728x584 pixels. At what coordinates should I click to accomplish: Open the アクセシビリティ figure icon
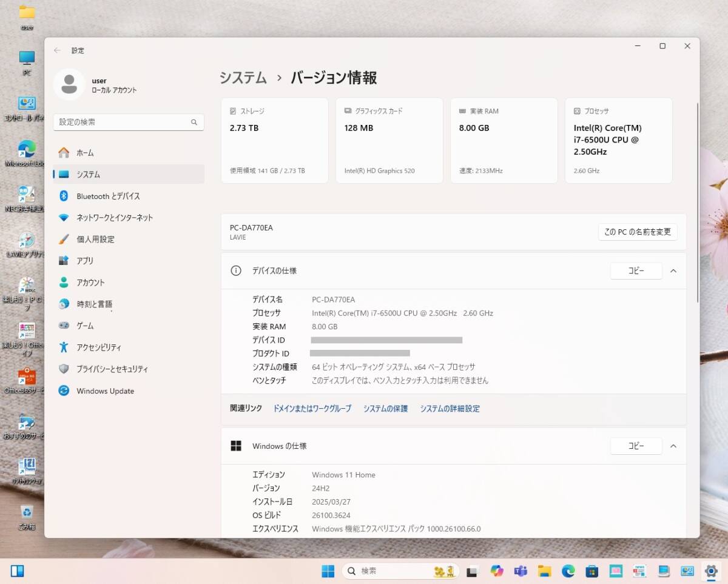click(64, 347)
